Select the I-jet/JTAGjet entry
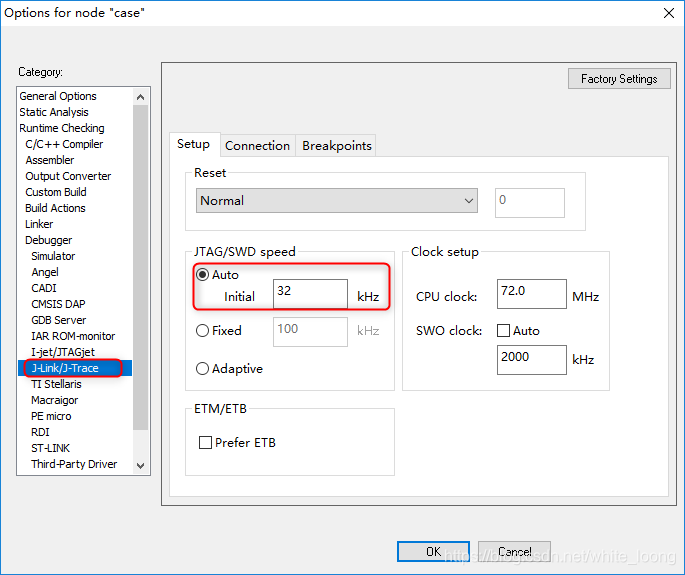 [x=63, y=352]
